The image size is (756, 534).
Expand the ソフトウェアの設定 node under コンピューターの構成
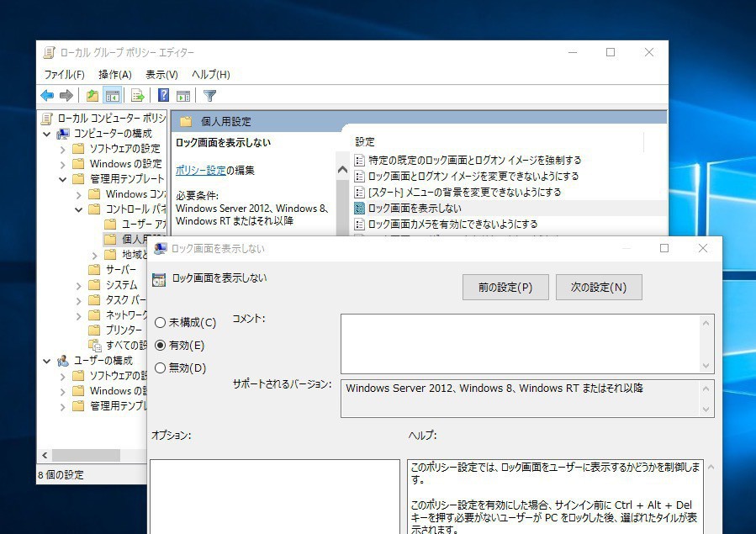point(63,149)
